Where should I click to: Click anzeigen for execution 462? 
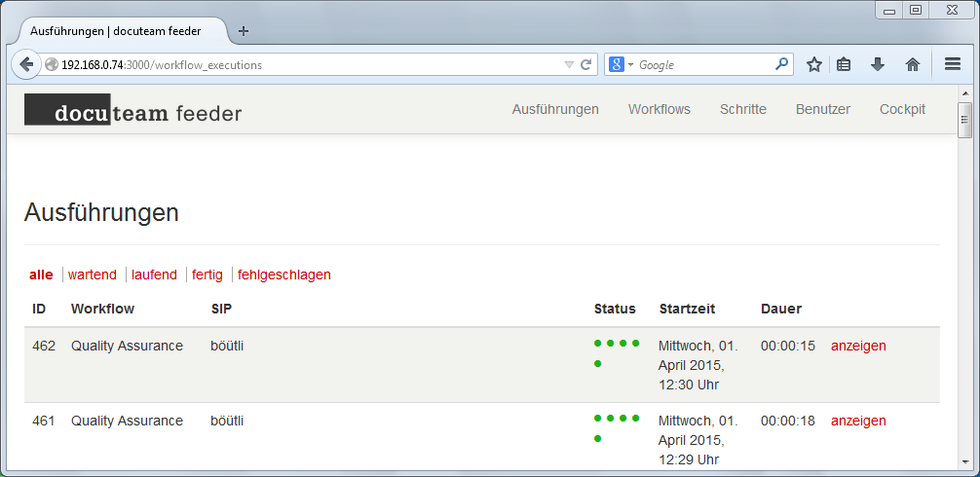[x=858, y=346]
